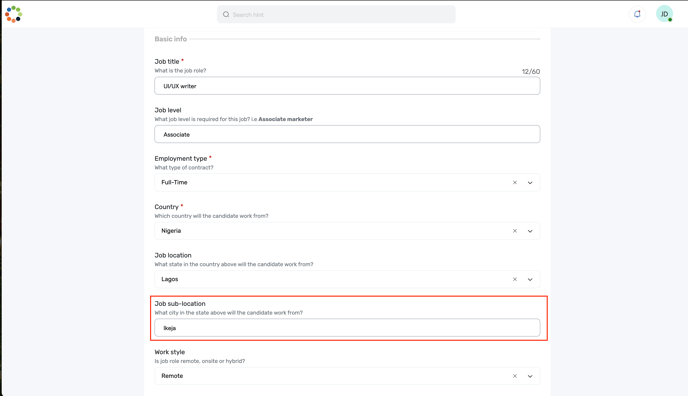The height and width of the screenshot is (396, 688).
Task: Click the 'Job level' label
Action: coord(168,110)
